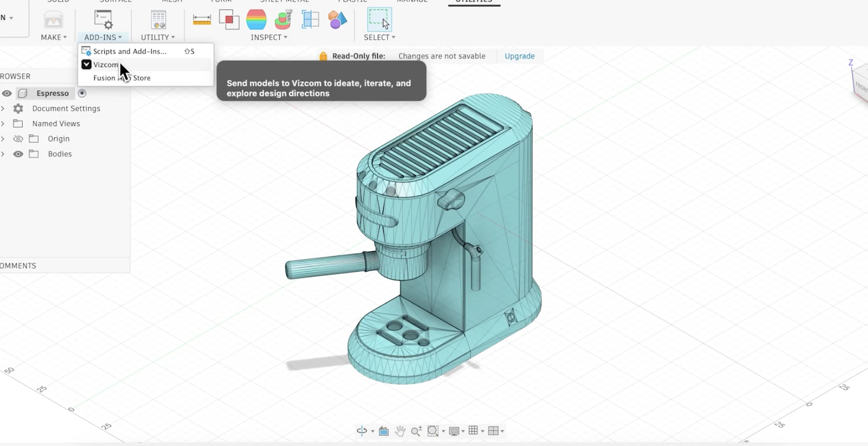Click the Viewports layout icon
868x446 pixels.
493,431
